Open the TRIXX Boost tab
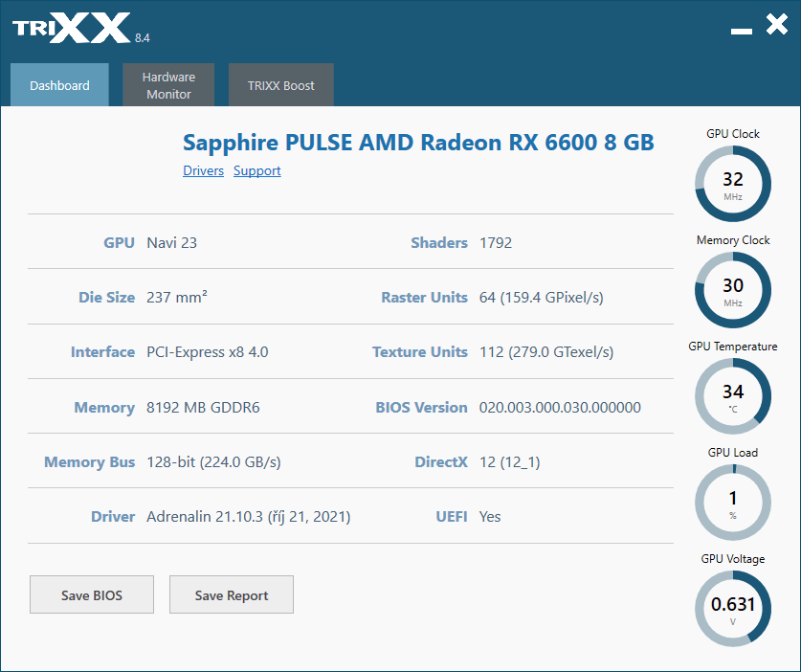Viewport: 801px width, 672px height. 281,85
